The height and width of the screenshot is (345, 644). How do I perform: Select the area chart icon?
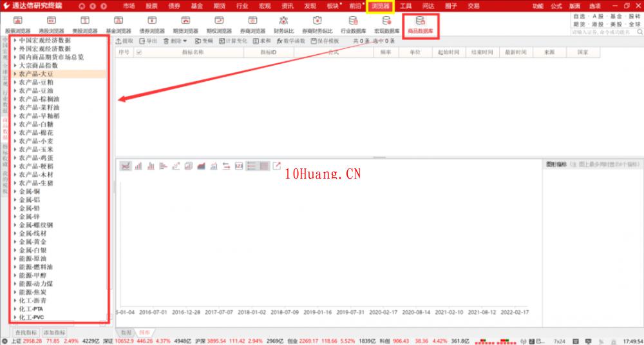coord(201,166)
